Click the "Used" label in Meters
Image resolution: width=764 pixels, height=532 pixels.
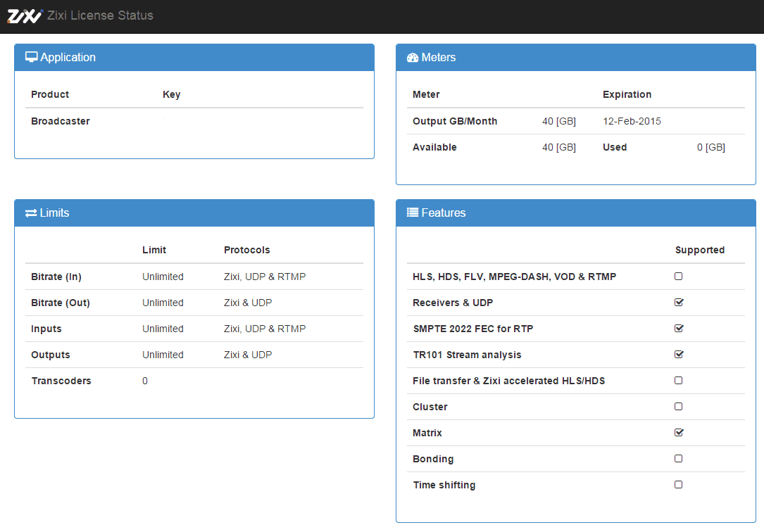(x=615, y=148)
